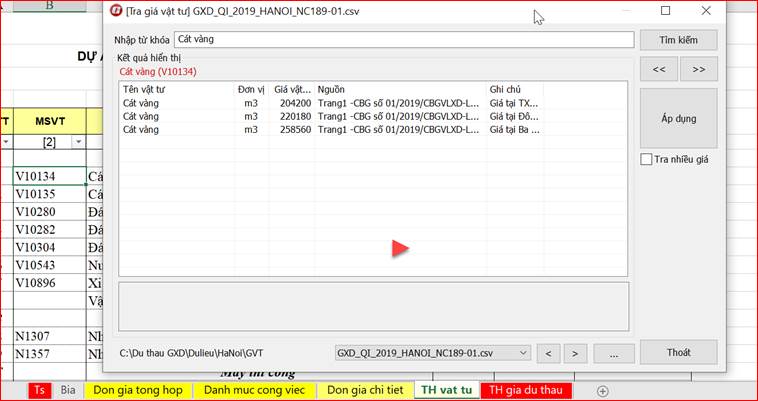Go to previous result with << button
Screen dimensions: 758x401
coord(658,69)
